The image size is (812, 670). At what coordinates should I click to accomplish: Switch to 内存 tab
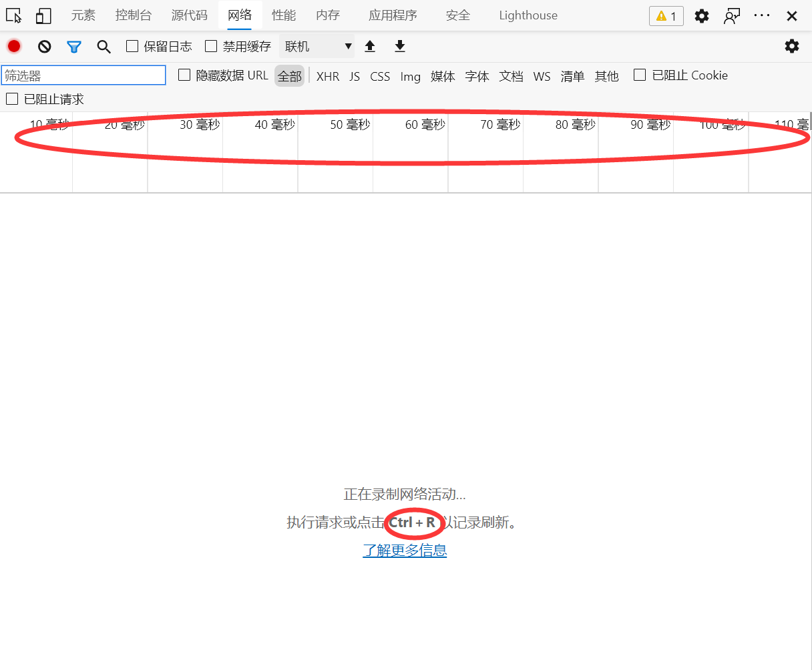[x=328, y=15]
